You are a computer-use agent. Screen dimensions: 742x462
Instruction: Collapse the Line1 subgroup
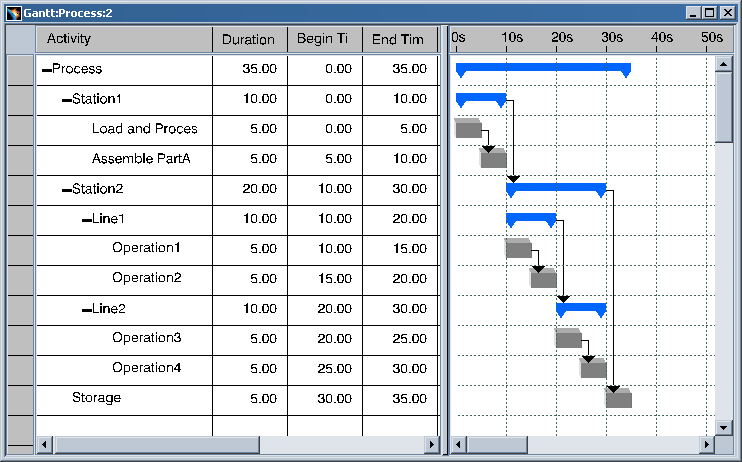tap(86, 220)
